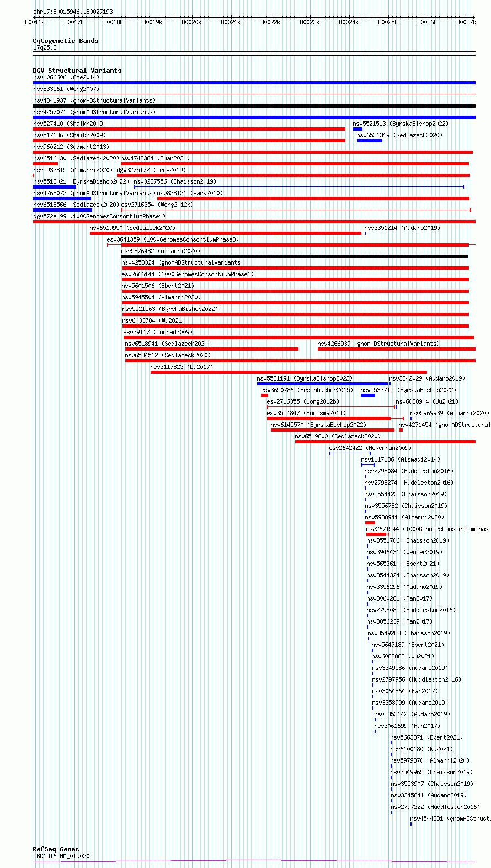Click nsv5938941 (Almarri2020) label
Image resolution: width=491 pixels, height=868 pixels.
[404, 517]
